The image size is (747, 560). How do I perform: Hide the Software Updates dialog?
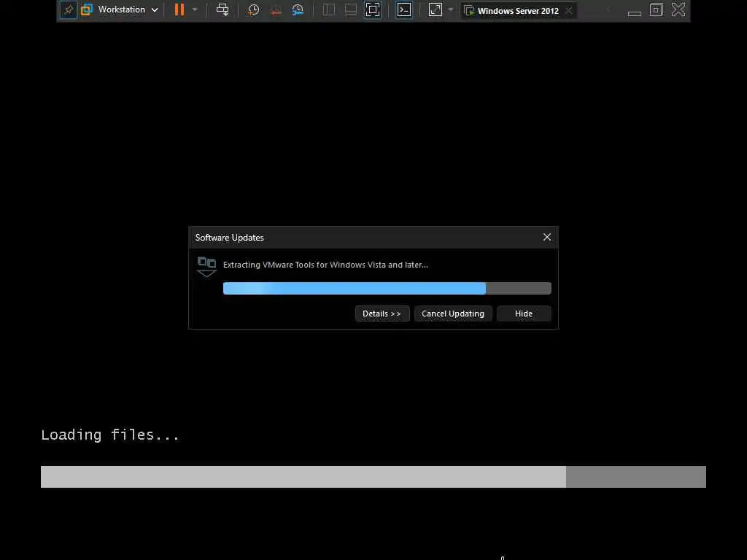tap(524, 314)
